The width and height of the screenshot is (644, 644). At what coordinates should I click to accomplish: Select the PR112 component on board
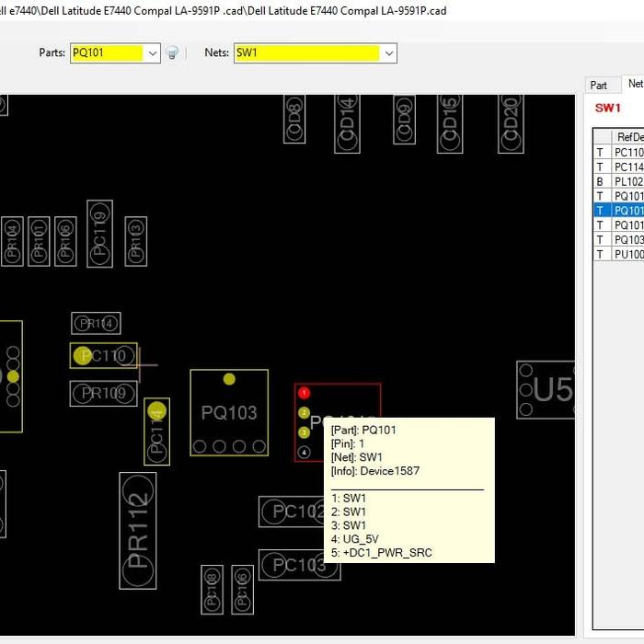click(138, 531)
